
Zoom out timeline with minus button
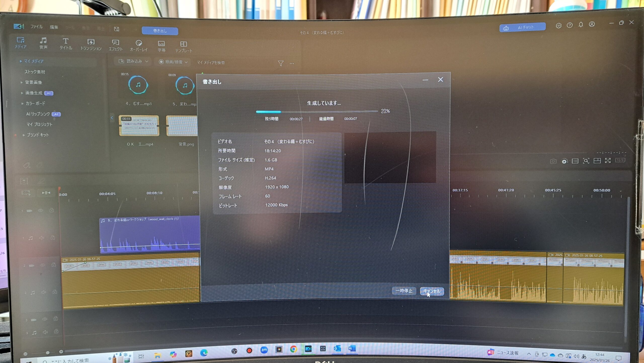click(25, 354)
